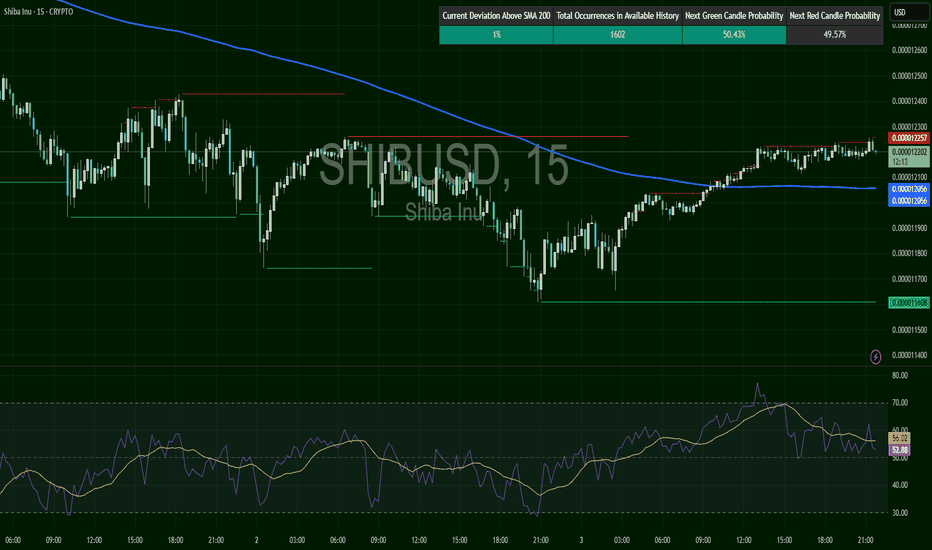This screenshot has height=550, width=932.
Task: Click the 52.88 RSI value label
Action: point(899,450)
